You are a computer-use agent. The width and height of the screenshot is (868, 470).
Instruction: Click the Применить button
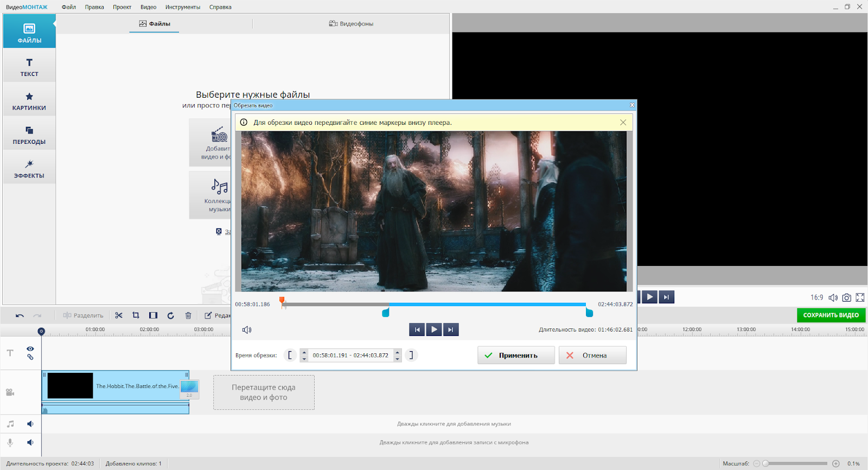coord(516,355)
